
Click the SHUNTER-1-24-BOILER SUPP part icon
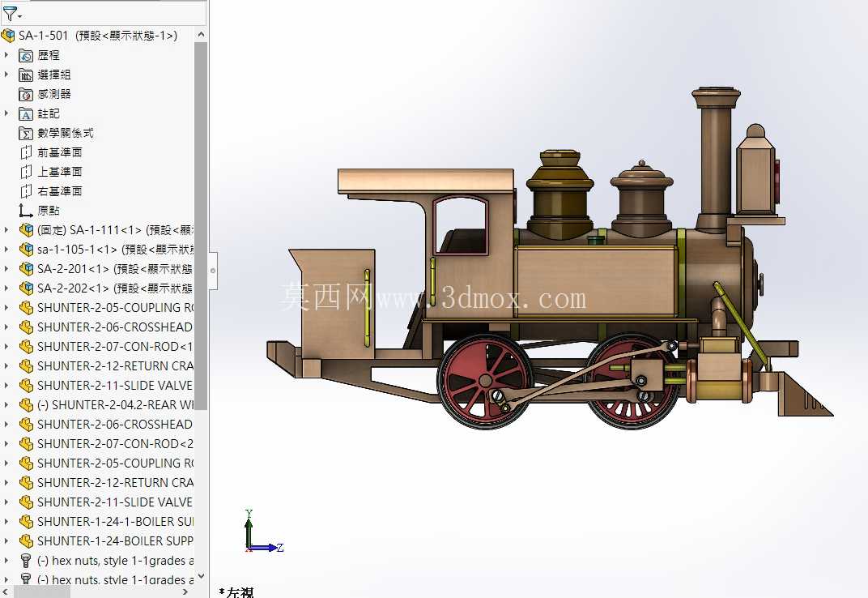(x=26, y=541)
